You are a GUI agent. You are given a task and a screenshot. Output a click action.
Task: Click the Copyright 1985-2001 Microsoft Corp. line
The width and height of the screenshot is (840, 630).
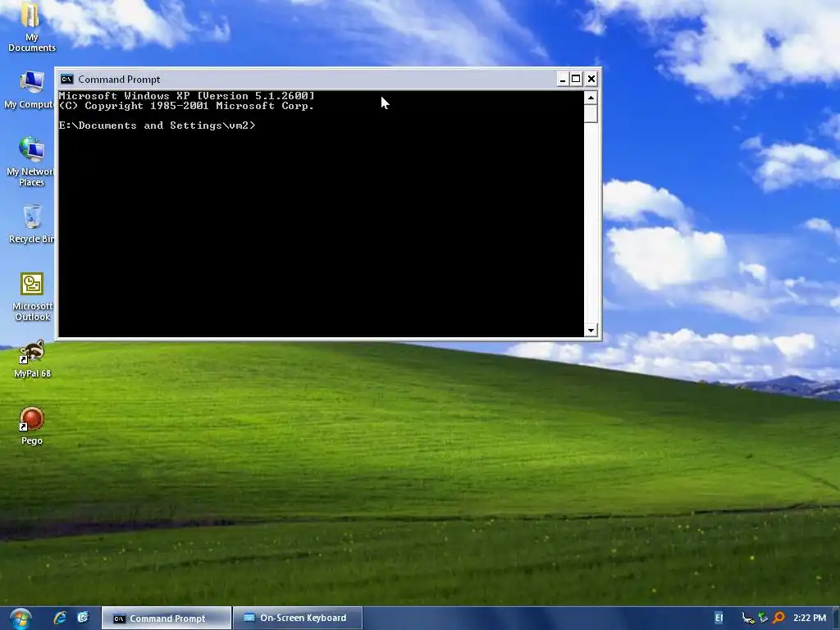(186, 106)
